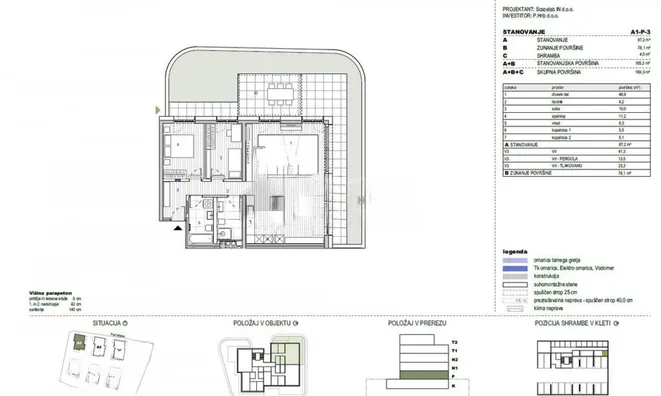Screen dimensions: 661x396
Task: Click the T1 level label in section
Action: tap(454, 351)
